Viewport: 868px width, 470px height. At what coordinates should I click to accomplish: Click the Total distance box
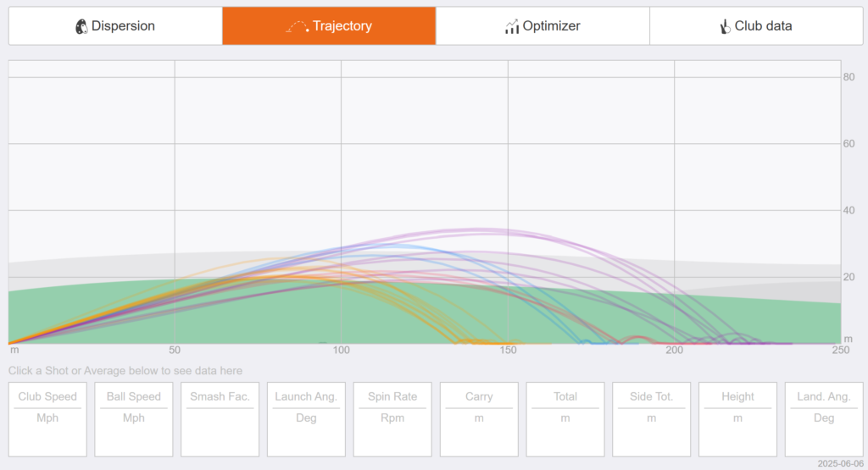(565, 419)
